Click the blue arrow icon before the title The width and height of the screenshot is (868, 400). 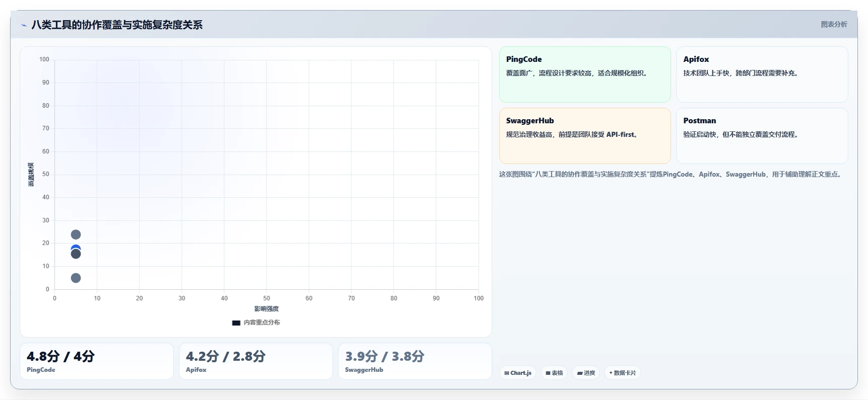(x=24, y=25)
